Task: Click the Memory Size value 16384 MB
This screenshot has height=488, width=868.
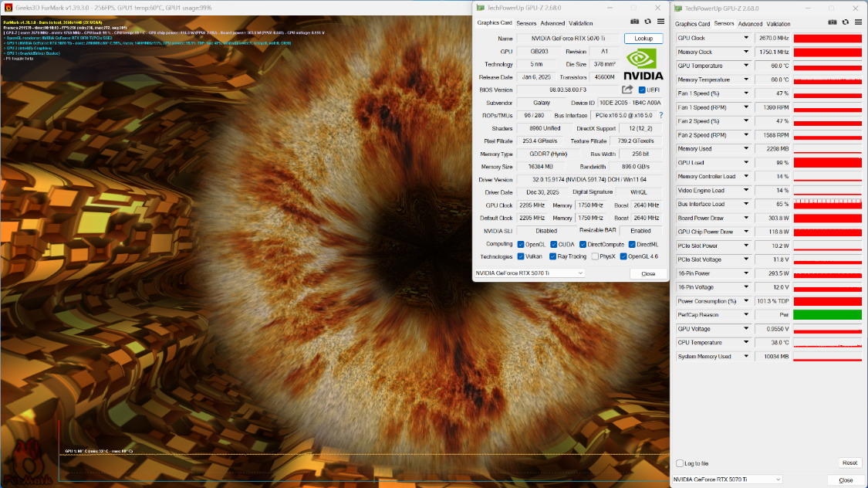Action: pos(540,167)
